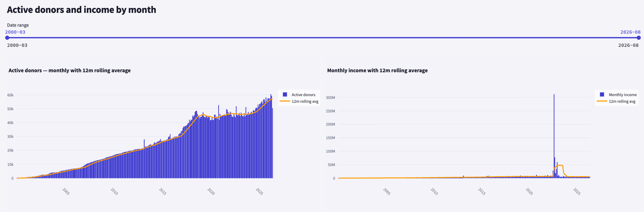Click the blue 2026-08 slider value label
Viewport: 644px width, 212px height.
(x=630, y=32)
